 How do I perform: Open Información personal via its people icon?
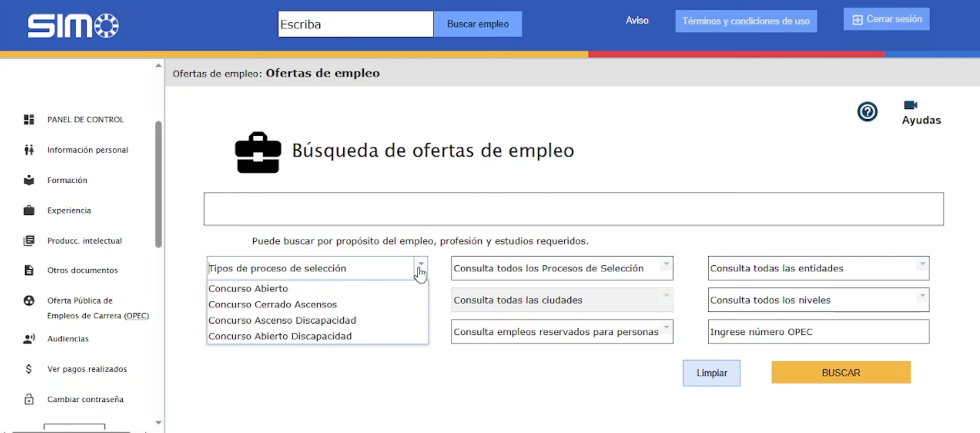(x=29, y=150)
